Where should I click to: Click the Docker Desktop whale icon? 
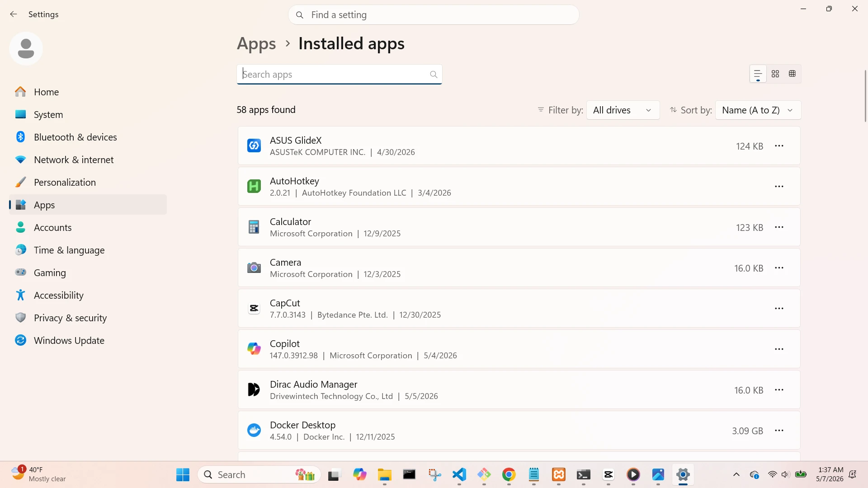[254, 430]
